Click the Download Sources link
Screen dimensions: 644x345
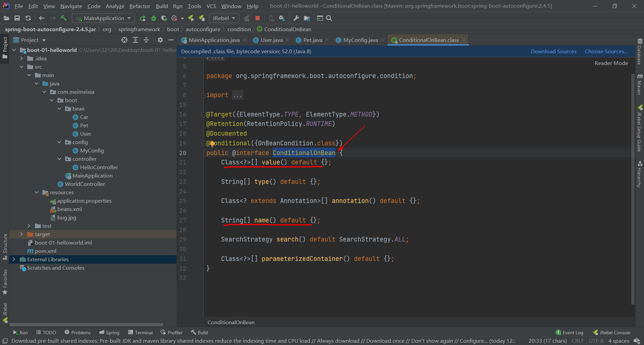tap(553, 51)
